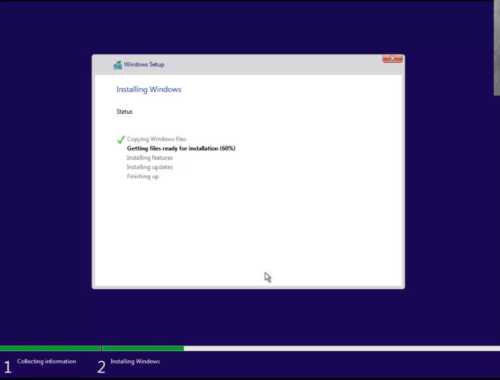
Task: Click the gray title bar of setup window
Action: tap(248, 65)
